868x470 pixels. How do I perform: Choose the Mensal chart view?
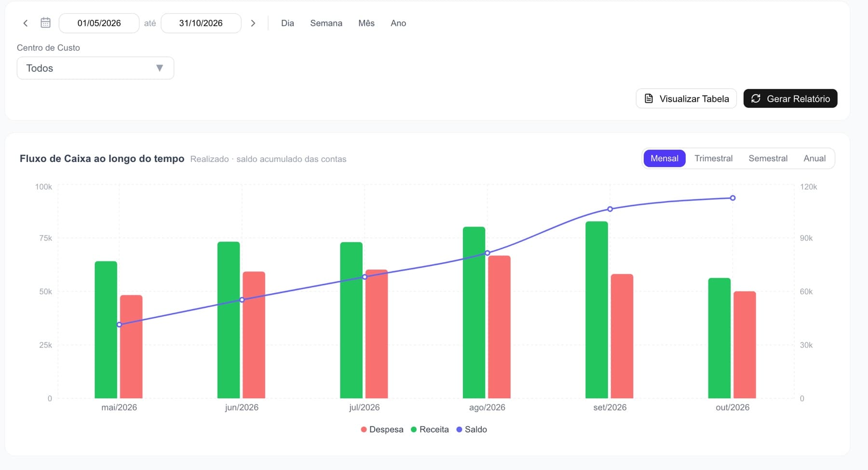(664, 158)
